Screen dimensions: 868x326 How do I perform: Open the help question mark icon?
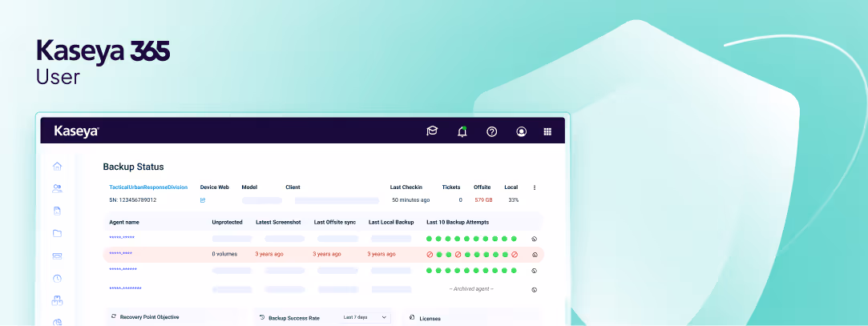pos(491,131)
